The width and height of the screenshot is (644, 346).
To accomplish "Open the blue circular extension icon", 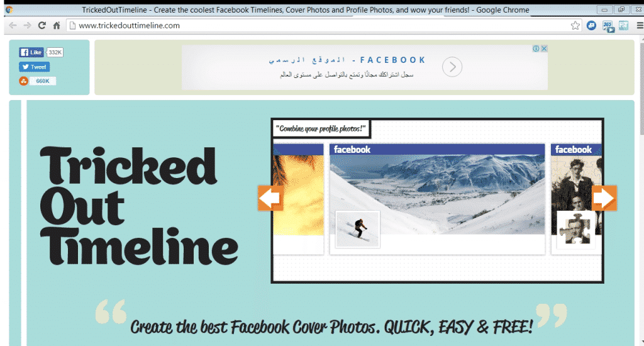I will pyautogui.click(x=591, y=25).
